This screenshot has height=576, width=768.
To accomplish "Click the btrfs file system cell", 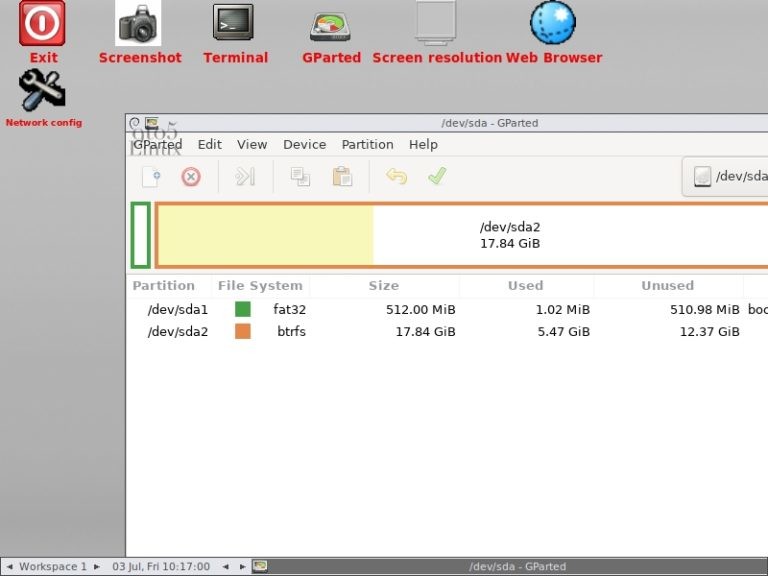I will [x=291, y=332].
